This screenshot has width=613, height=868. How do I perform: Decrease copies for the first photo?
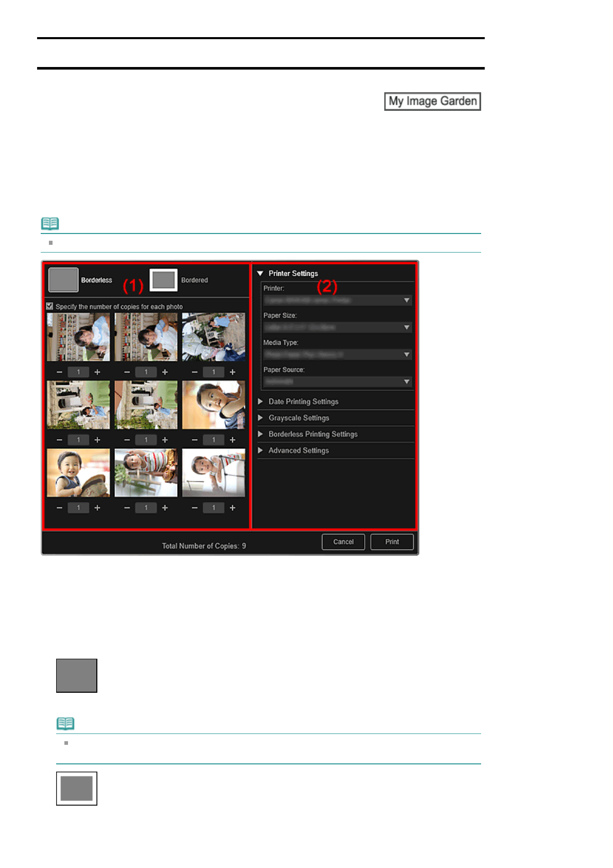coord(60,372)
